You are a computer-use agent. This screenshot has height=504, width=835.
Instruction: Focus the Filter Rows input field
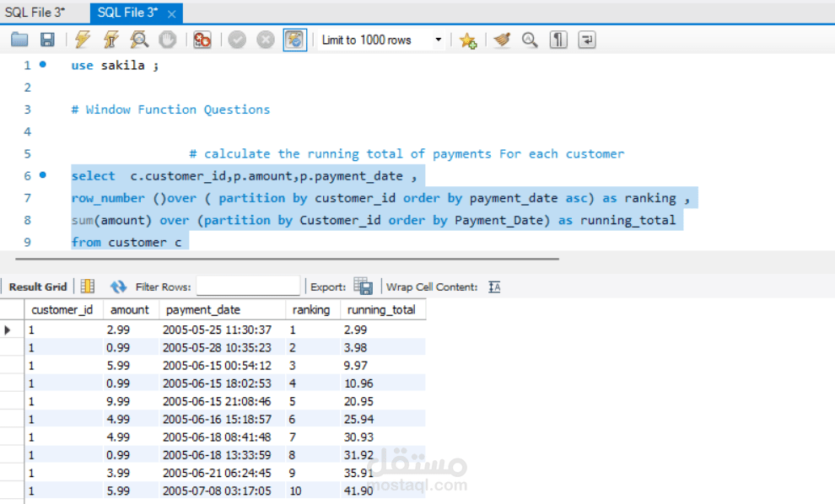click(x=248, y=286)
